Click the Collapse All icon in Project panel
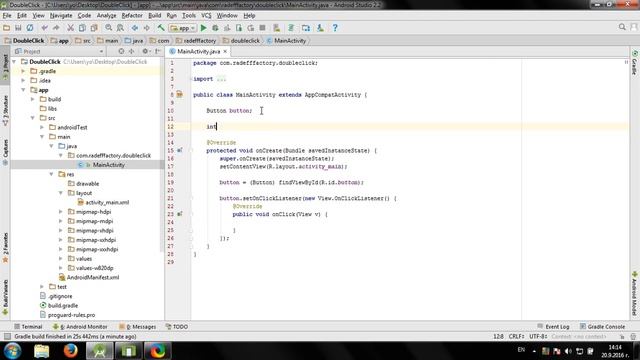 click(x=132, y=51)
